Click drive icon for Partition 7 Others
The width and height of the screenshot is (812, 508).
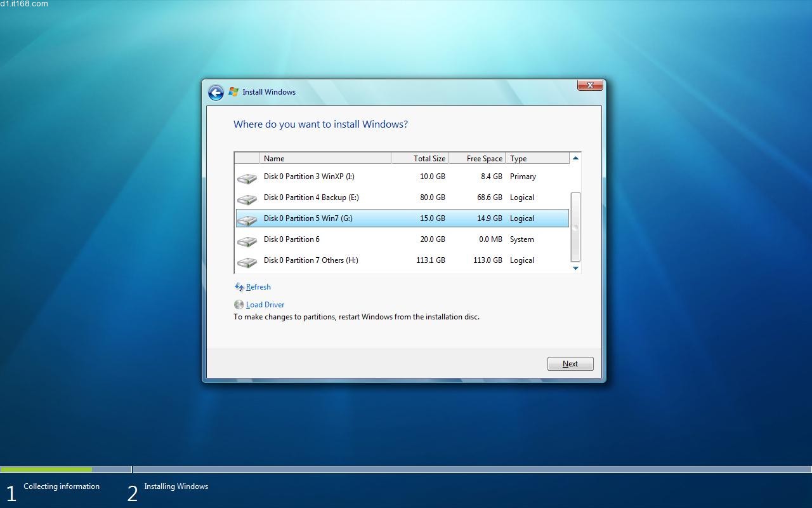(x=247, y=262)
